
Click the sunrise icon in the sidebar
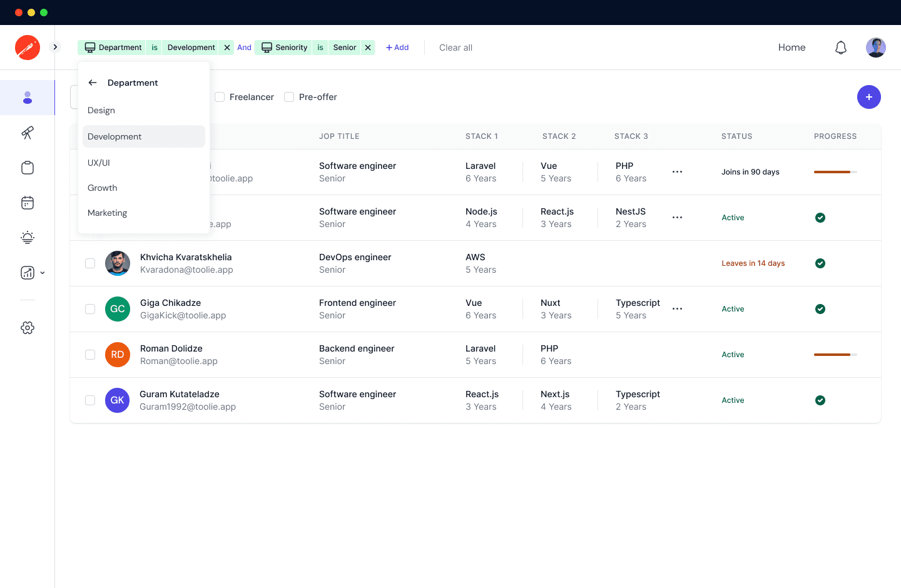28,238
